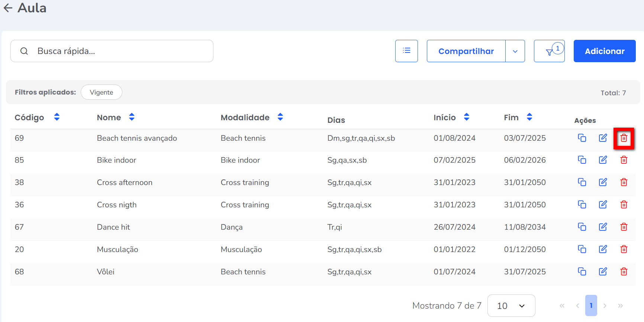This screenshot has height=322, width=644.
Task: Edit the Dance hit class
Action: click(x=603, y=227)
